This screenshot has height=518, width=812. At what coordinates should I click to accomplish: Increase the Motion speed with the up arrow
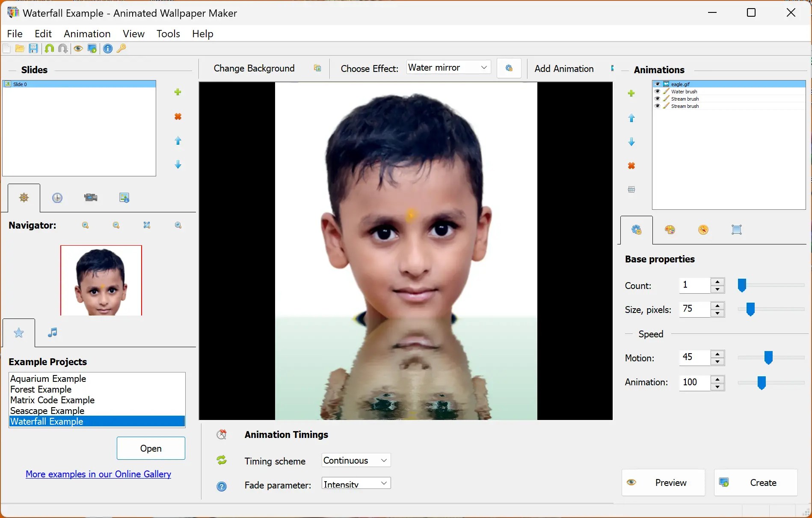tap(717, 354)
